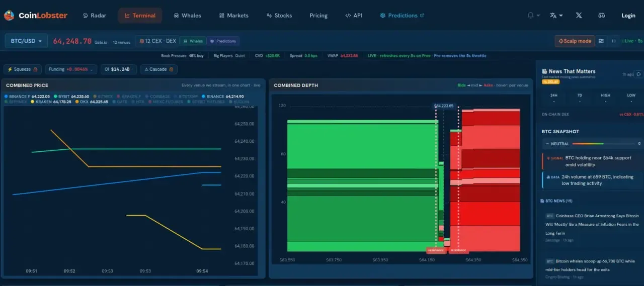The width and height of the screenshot is (644, 286).
Task: Select the 7D stat cell
Action: (580, 98)
